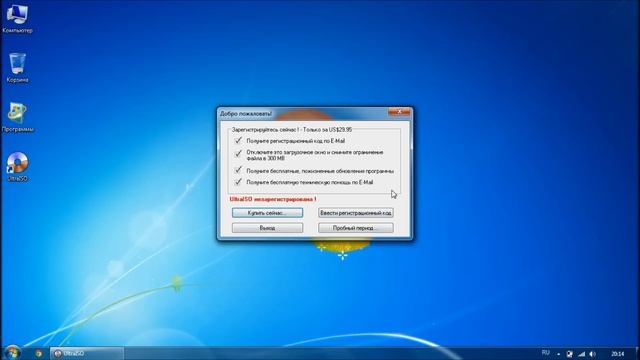Launch the Chrome icon pinned to taskbar

pos(39,353)
